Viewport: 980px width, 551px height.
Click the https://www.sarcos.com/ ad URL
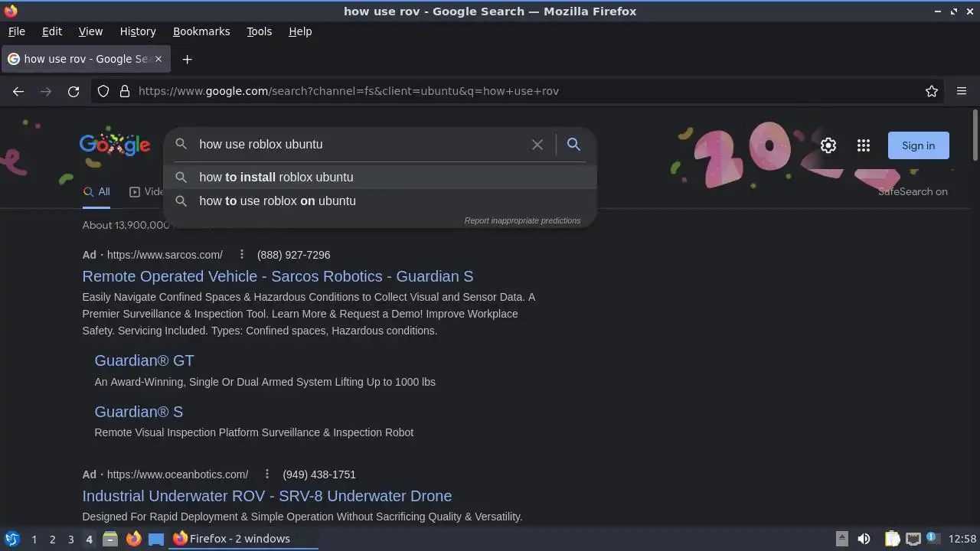click(x=165, y=255)
